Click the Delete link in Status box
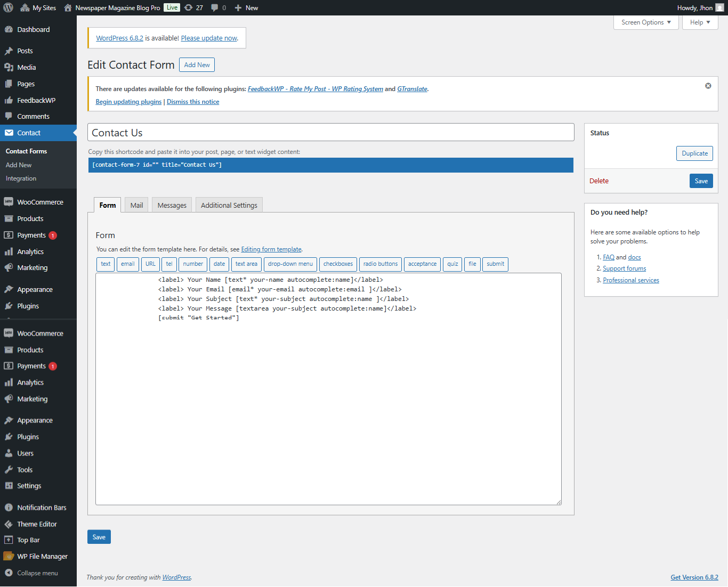 599,181
